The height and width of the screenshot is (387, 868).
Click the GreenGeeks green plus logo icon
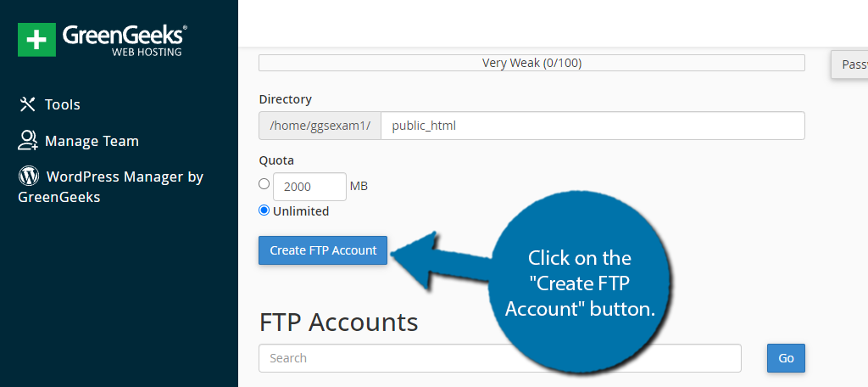(x=36, y=40)
